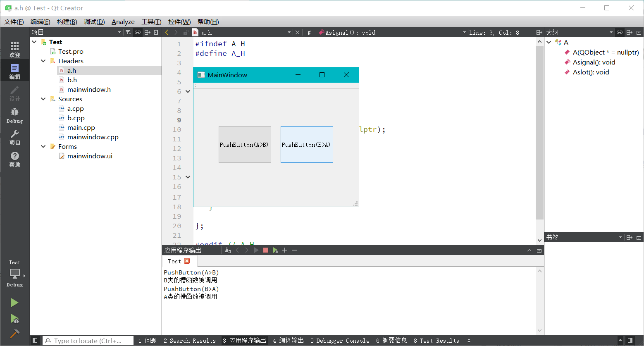Screen dimensions: 644x346
Task: Toggle right sidebar visibility in status bar
Action: pos(630,340)
